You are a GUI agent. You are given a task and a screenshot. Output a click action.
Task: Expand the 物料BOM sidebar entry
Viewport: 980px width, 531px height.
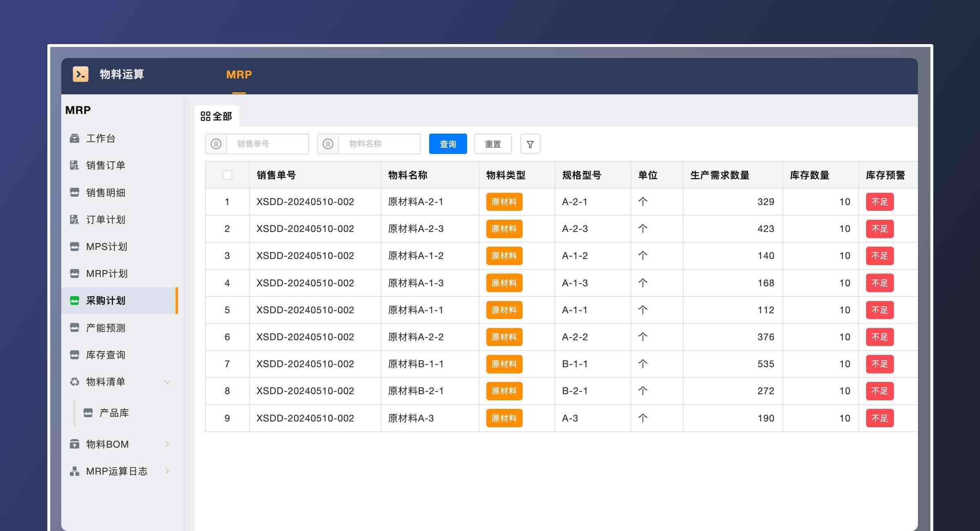[167, 444]
